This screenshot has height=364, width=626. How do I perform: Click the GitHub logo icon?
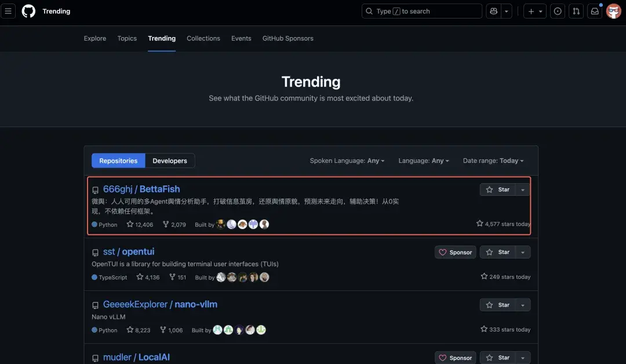click(x=28, y=11)
